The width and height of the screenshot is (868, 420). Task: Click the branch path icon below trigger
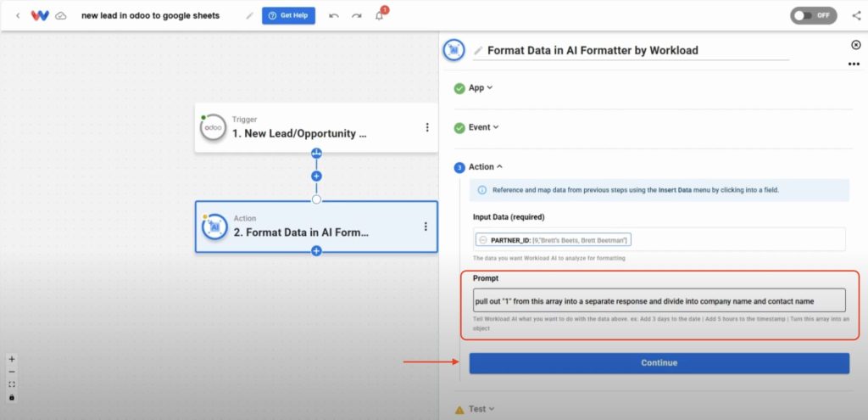316,154
